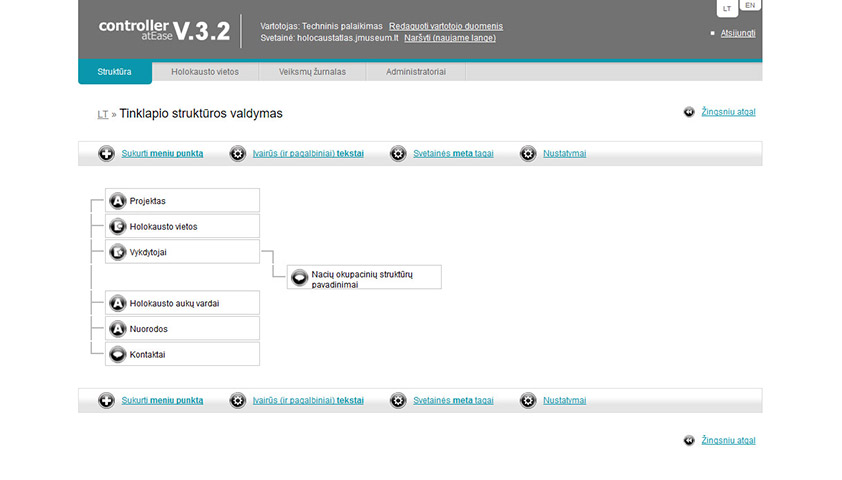The height and width of the screenshot is (480, 842).
Task: Select Holokausto aukų vardai tree item
Action: tap(183, 303)
